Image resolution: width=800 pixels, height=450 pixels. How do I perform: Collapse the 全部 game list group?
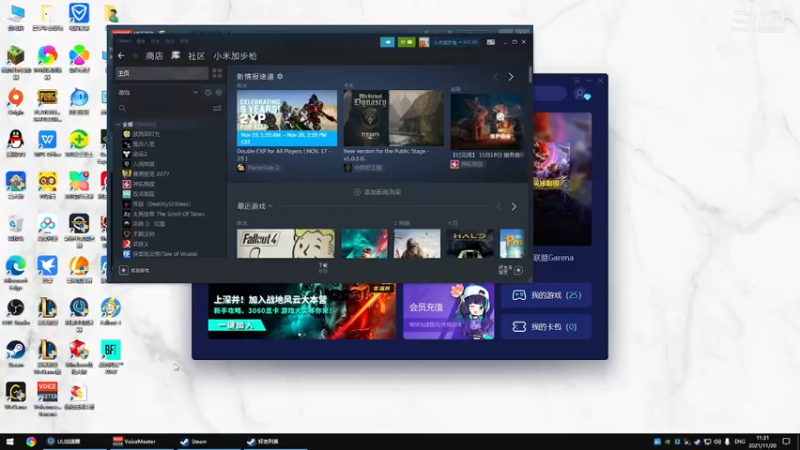tap(119, 124)
